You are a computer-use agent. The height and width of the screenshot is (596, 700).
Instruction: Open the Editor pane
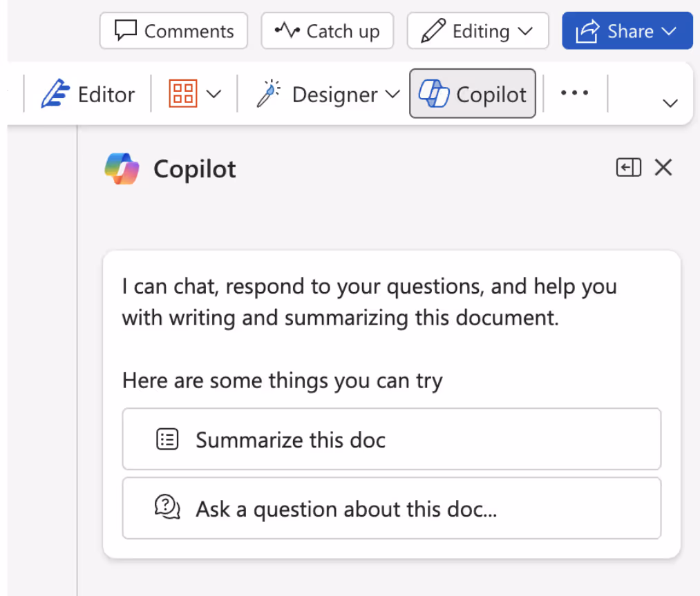tap(87, 94)
